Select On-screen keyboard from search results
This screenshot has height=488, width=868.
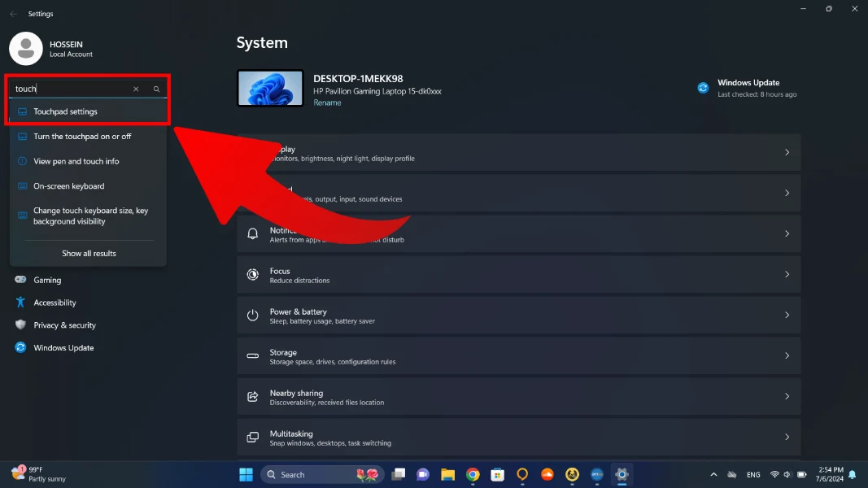(68, 186)
